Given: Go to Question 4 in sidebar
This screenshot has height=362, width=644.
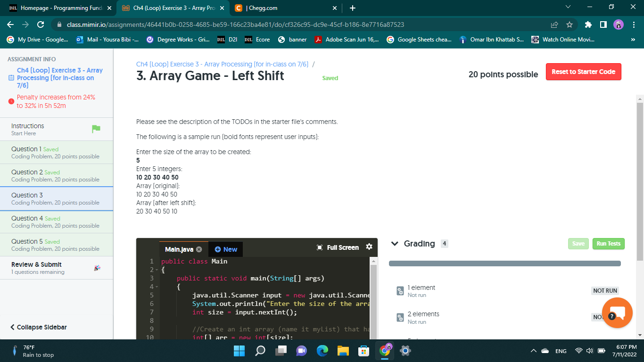Looking at the screenshot, I should coord(57,222).
